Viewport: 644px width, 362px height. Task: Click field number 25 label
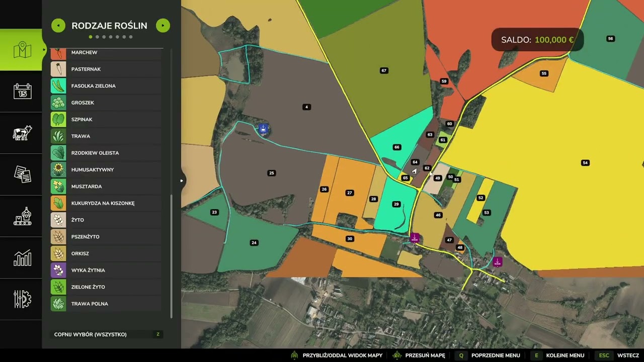tap(272, 173)
